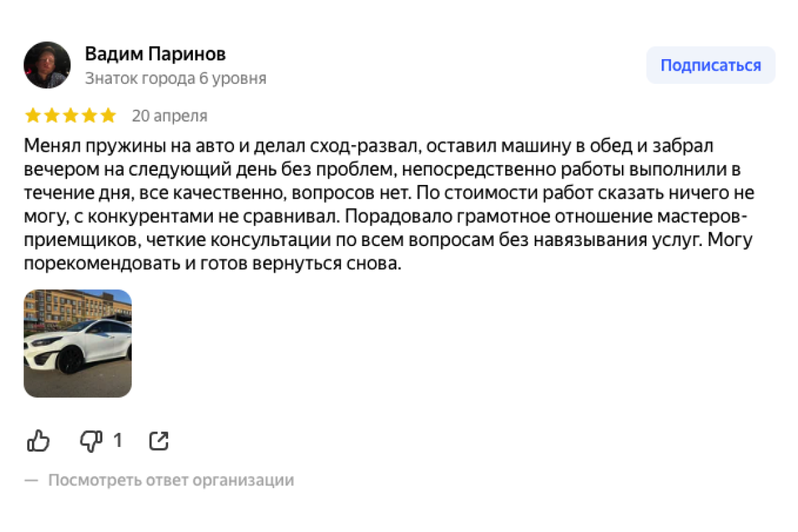Open the author name 'Вадим Паринов'
This screenshot has height=532, width=798.
(156, 54)
